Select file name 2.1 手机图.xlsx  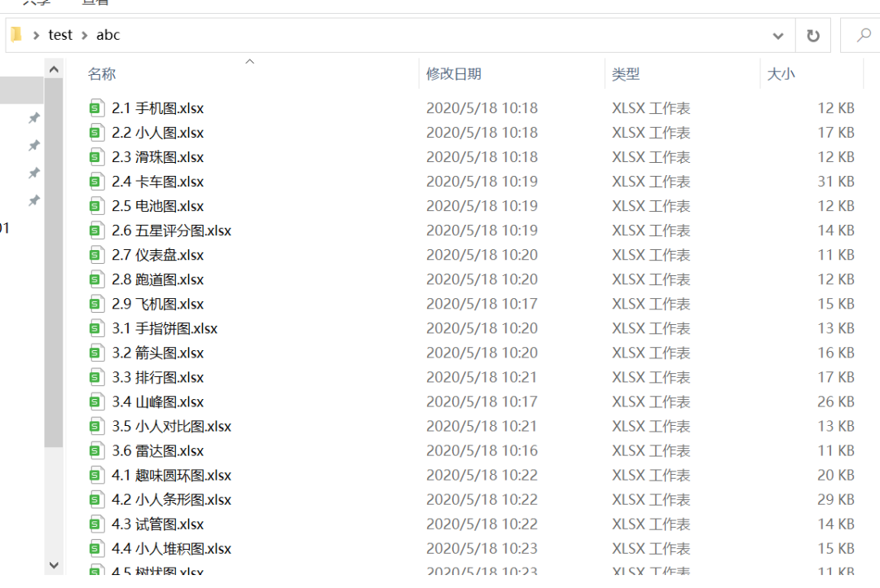pos(158,108)
